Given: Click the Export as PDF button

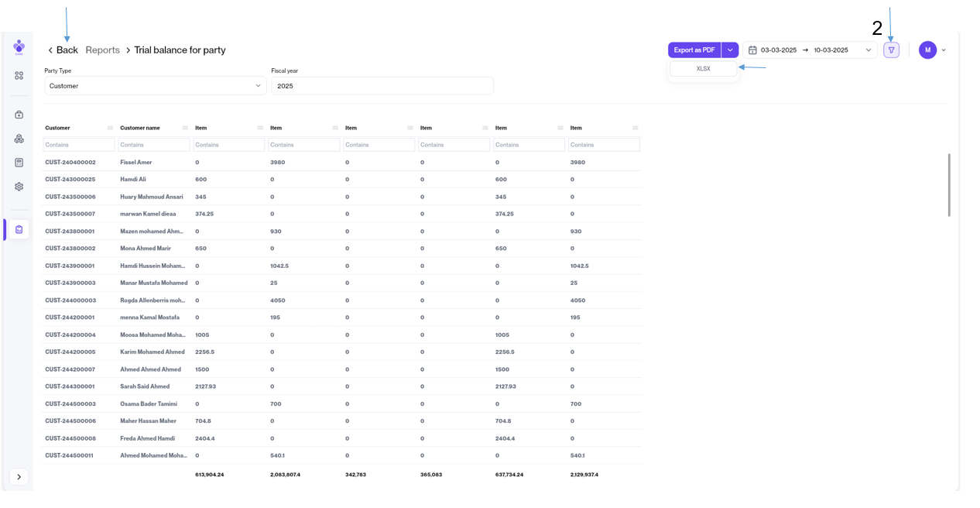Looking at the screenshot, I should [694, 50].
